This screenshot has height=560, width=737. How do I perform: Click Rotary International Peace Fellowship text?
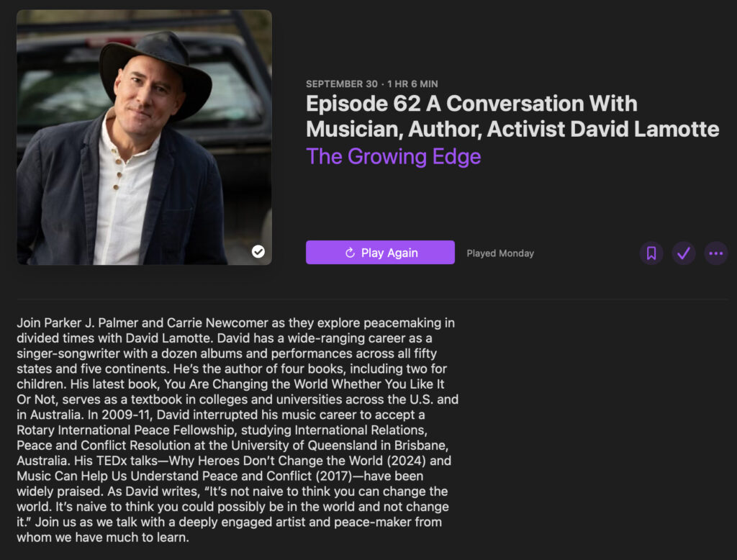(127, 430)
